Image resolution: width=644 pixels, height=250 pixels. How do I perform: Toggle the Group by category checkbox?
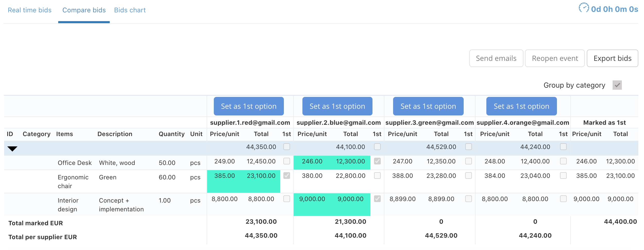pos(617,85)
